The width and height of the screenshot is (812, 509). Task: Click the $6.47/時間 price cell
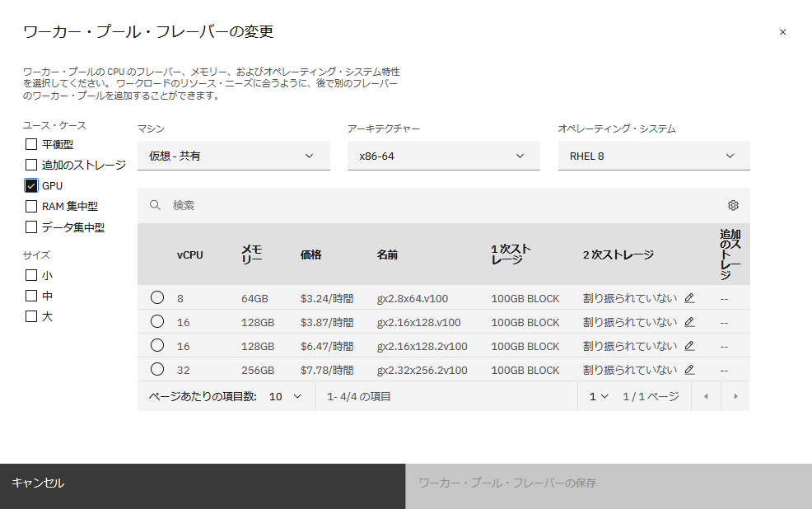pos(327,347)
